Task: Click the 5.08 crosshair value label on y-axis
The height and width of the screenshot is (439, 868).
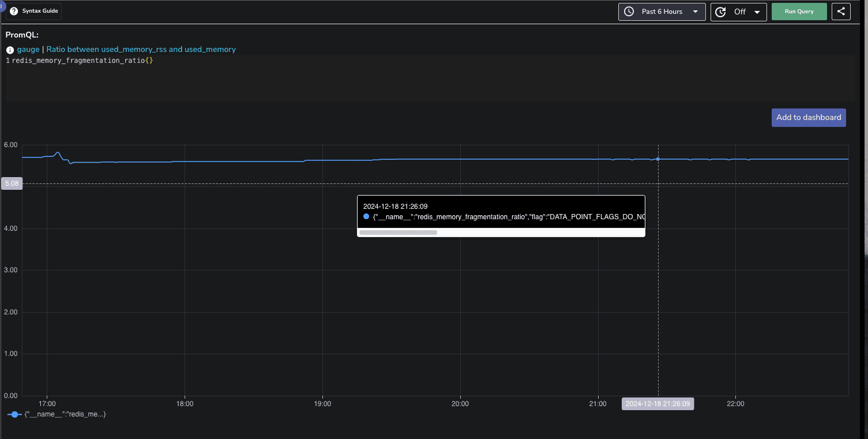Action: coord(12,183)
